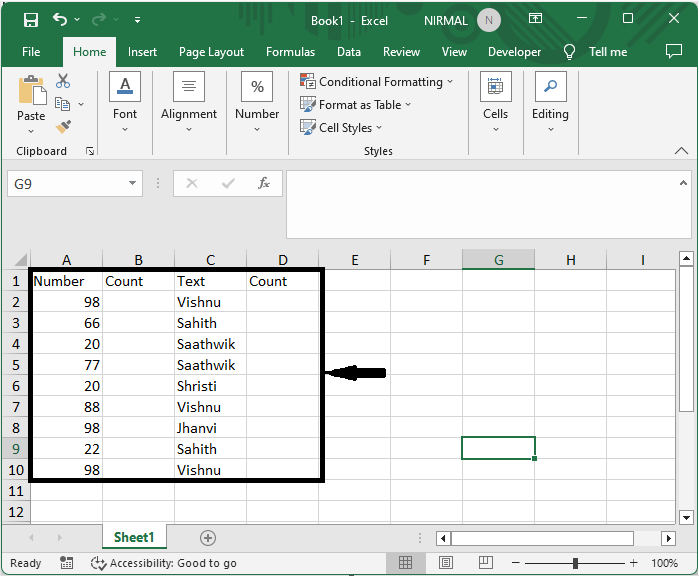Open the undo history dropdown arrow
The height and width of the screenshot is (576, 699).
pyautogui.click(x=77, y=20)
